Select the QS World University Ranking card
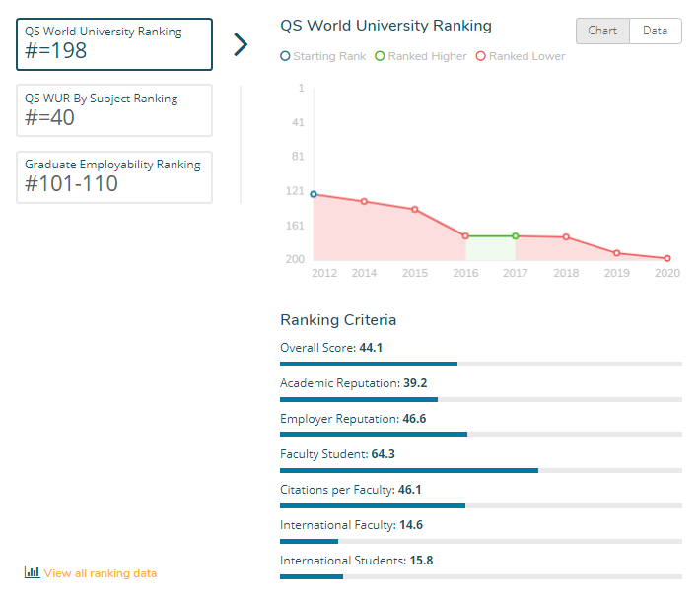 click(x=114, y=44)
